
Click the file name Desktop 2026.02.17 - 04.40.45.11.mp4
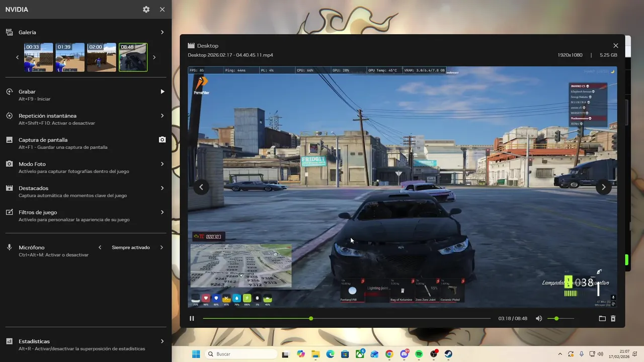coord(230,55)
